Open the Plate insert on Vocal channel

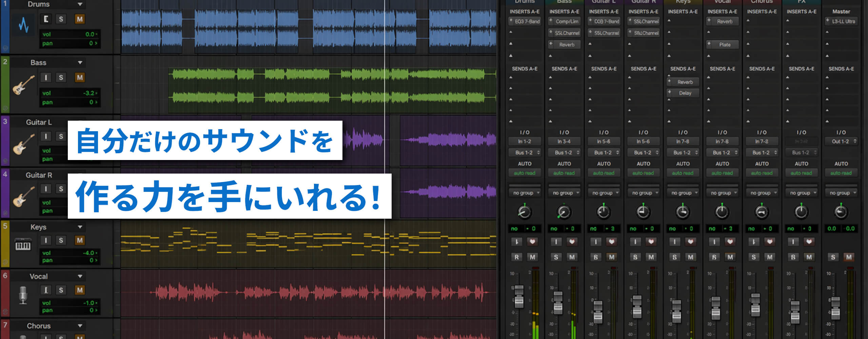[x=722, y=44]
